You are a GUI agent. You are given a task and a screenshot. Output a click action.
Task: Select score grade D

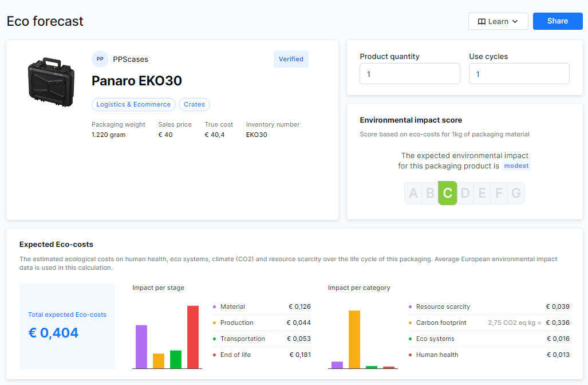[465, 193]
